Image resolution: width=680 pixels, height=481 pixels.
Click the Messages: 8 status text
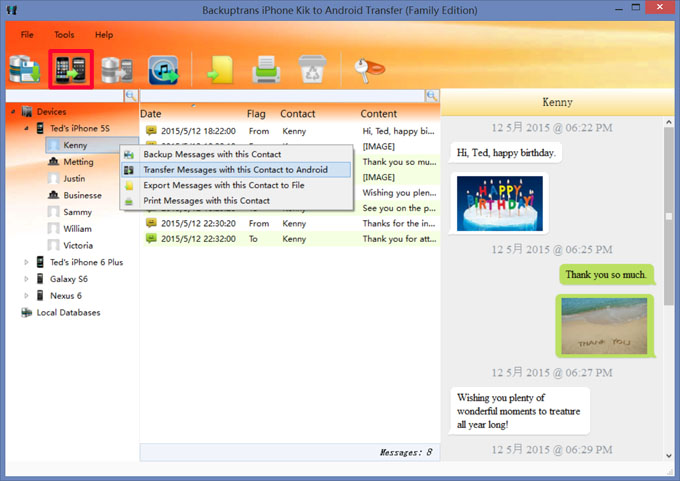click(x=406, y=452)
